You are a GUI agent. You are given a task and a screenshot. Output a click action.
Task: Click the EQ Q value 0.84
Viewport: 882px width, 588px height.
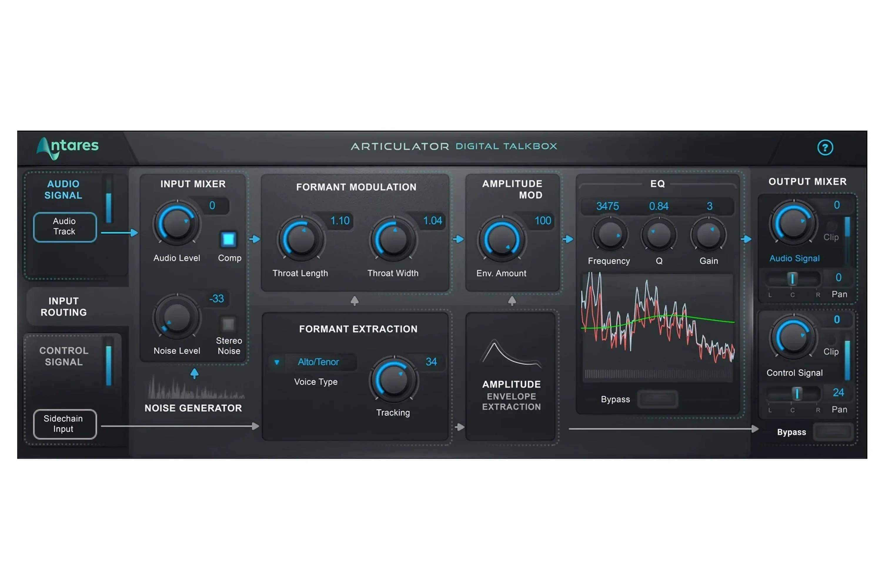pyautogui.click(x=659, y=206)
